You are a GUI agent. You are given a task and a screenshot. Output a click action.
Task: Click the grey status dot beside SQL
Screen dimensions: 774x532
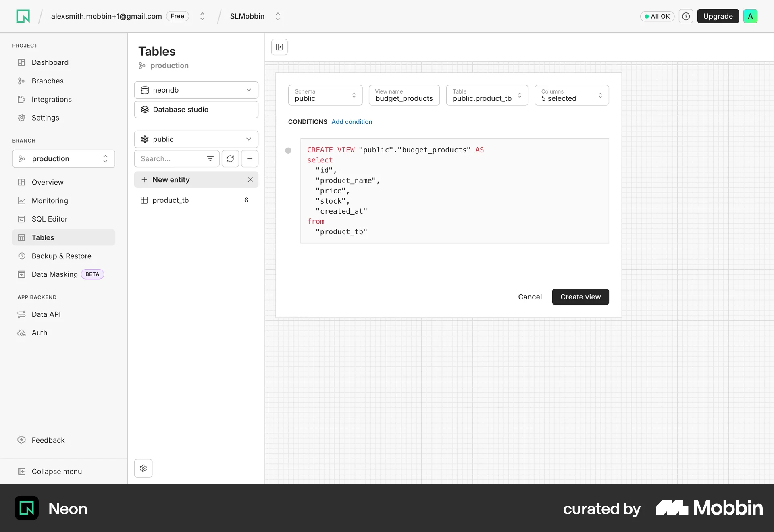288,150
